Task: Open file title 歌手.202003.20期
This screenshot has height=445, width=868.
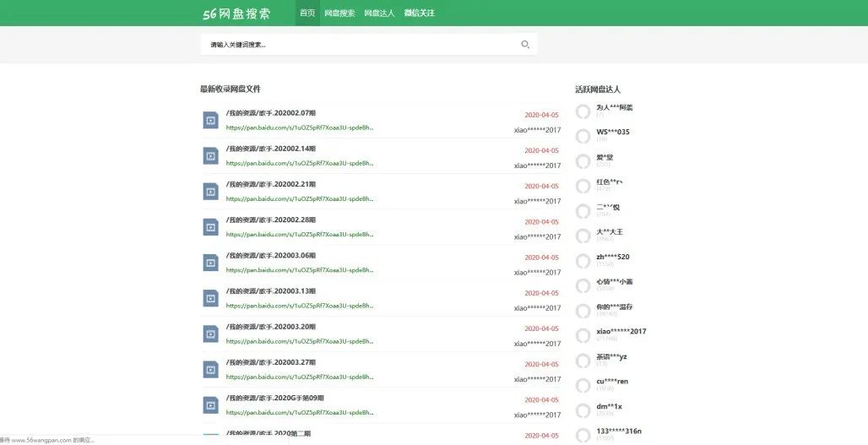Action: pyautogui.click(x=271, y=327)
